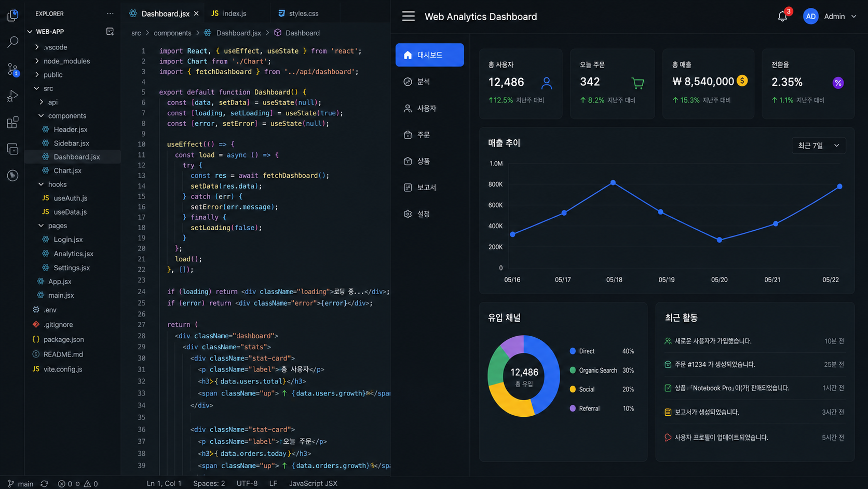Click the Direct blue legend swatch

[x=573, y=351]
